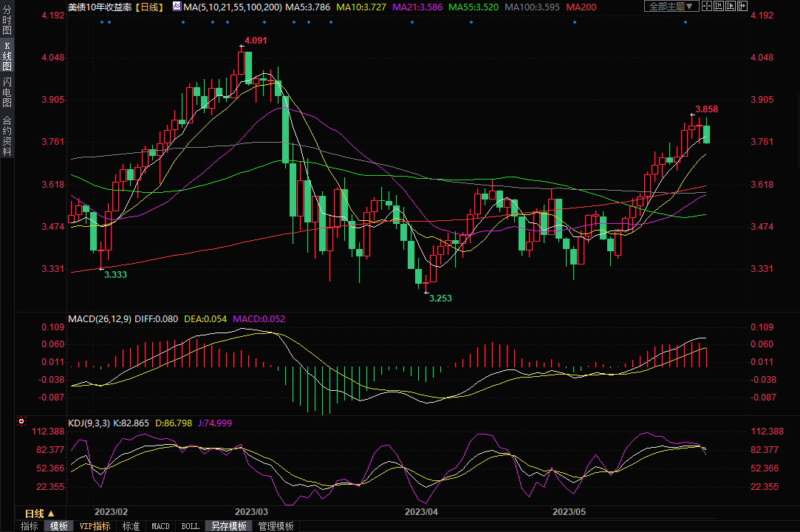This screenshot has height=532, width=800.
Task: Apply the MACD template at the bottom
Action: (x=160, y=526)
